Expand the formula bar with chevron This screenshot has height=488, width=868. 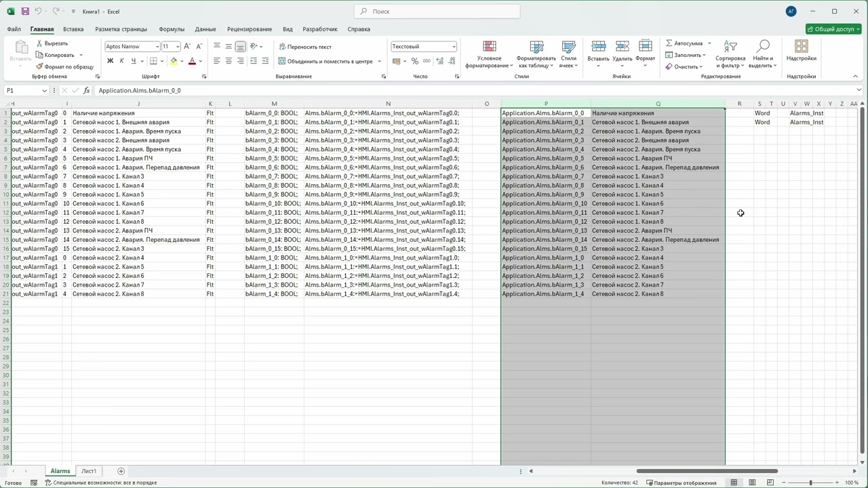(x=859, y=90)
